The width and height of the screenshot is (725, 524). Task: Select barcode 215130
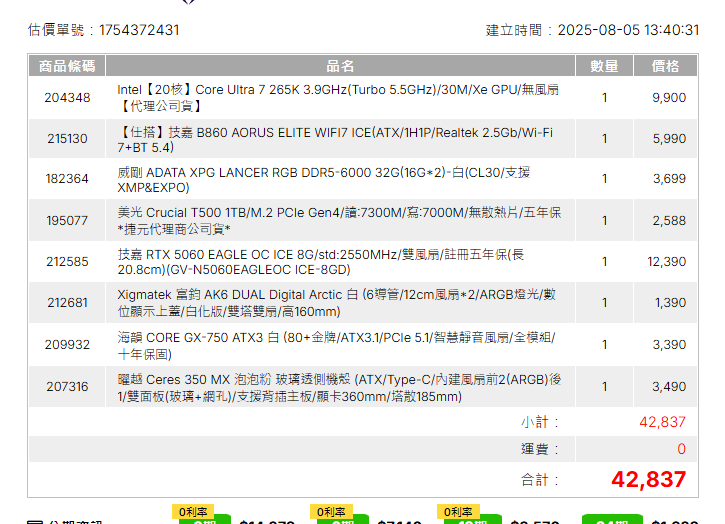[x=68, y=139]
